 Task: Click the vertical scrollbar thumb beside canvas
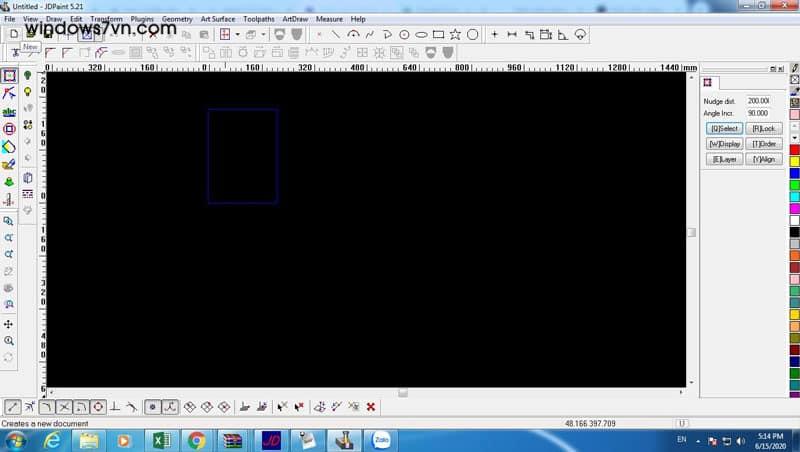tap(691, 232)
